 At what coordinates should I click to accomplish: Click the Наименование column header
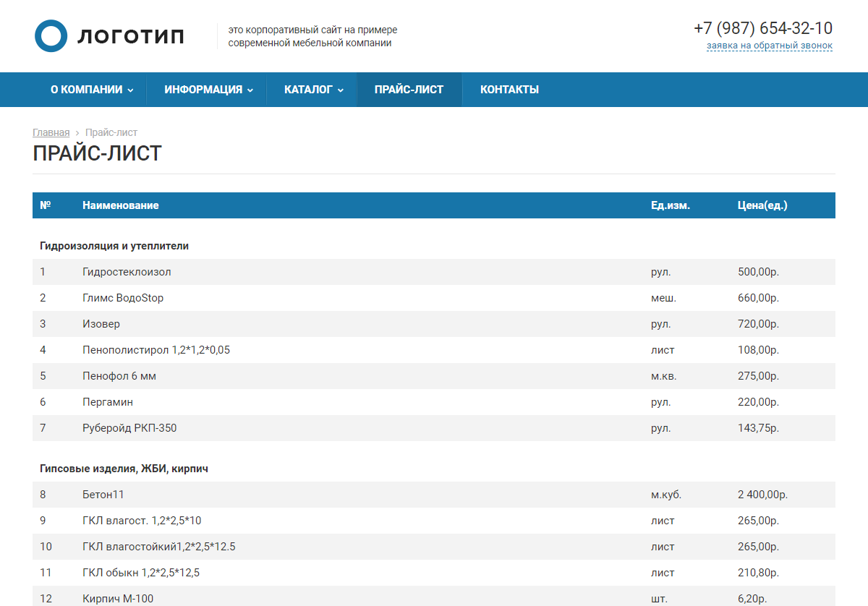pos(120,205)
